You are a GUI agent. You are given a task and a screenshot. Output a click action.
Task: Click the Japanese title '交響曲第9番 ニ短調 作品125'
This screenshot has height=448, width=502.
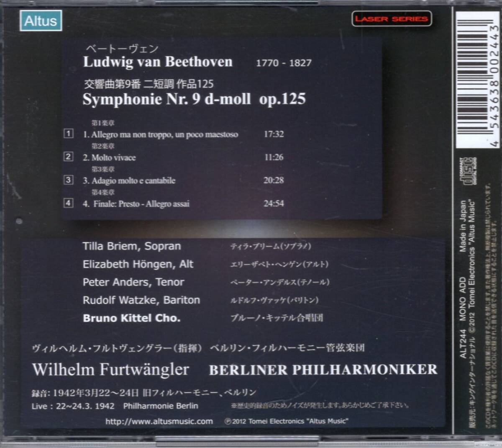pos(149,84)
